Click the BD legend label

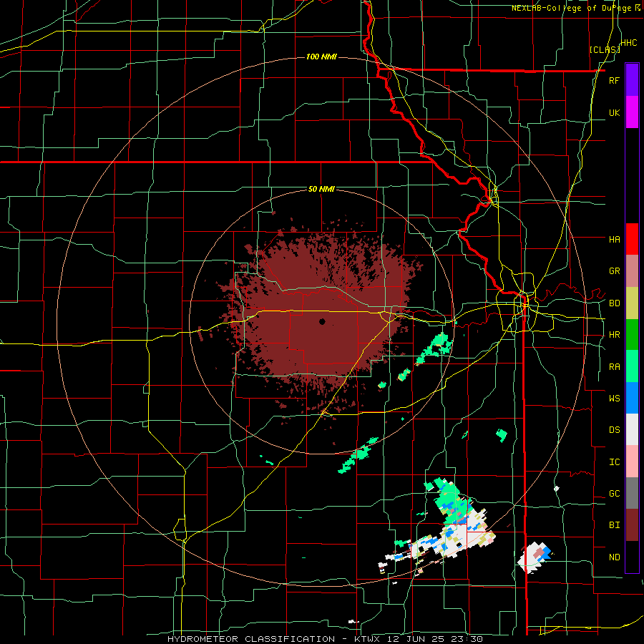click(614, 303)
